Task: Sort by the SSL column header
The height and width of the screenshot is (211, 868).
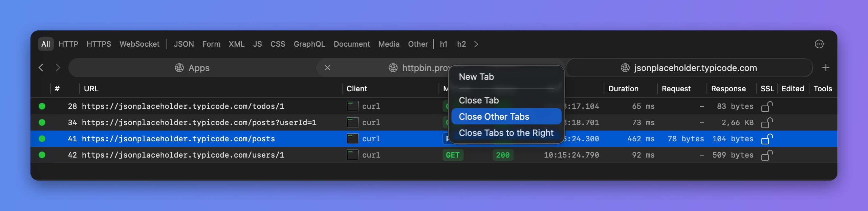Action: 767,89
